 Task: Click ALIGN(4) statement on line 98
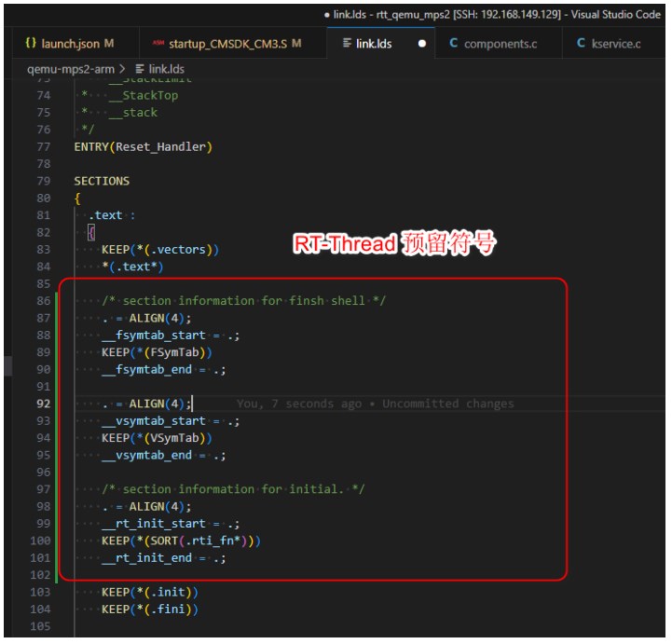146,506
